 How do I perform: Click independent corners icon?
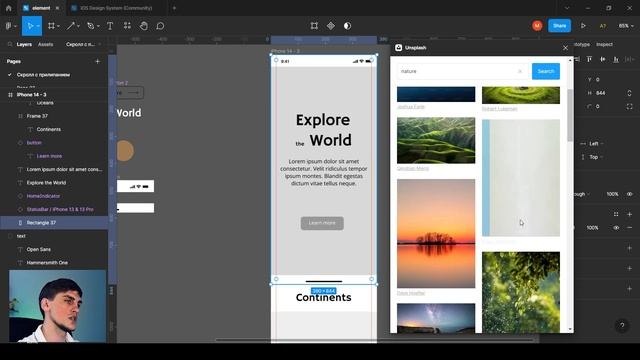629,106
